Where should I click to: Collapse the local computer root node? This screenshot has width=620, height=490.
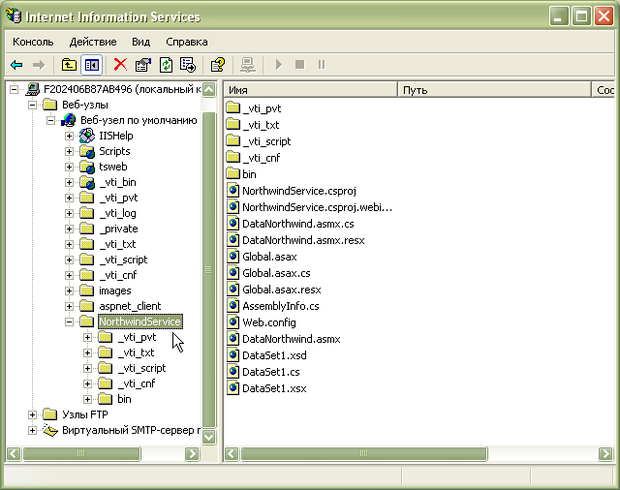(14, 89)
